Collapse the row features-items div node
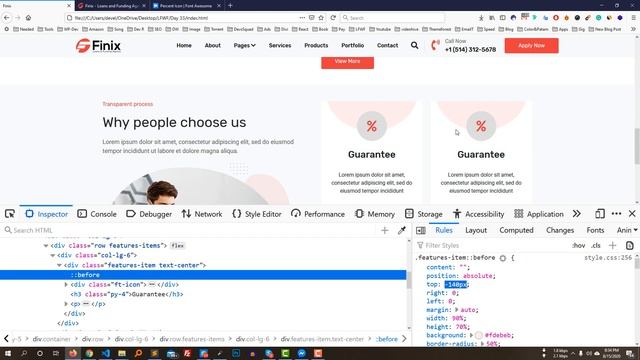Image resolution: width=640 pixels, height=360 pixels. (46, 246)
